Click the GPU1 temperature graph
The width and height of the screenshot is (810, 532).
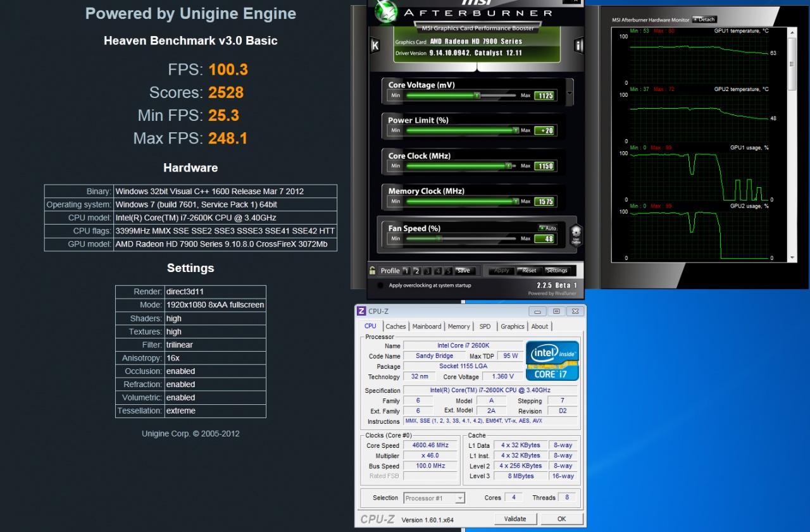click(x=699, y=59)
